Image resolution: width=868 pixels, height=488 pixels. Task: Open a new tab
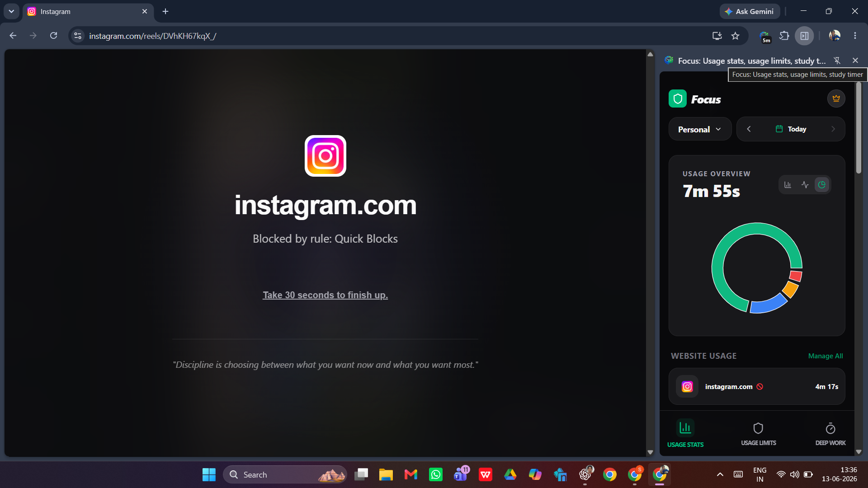tap(165, 11)
